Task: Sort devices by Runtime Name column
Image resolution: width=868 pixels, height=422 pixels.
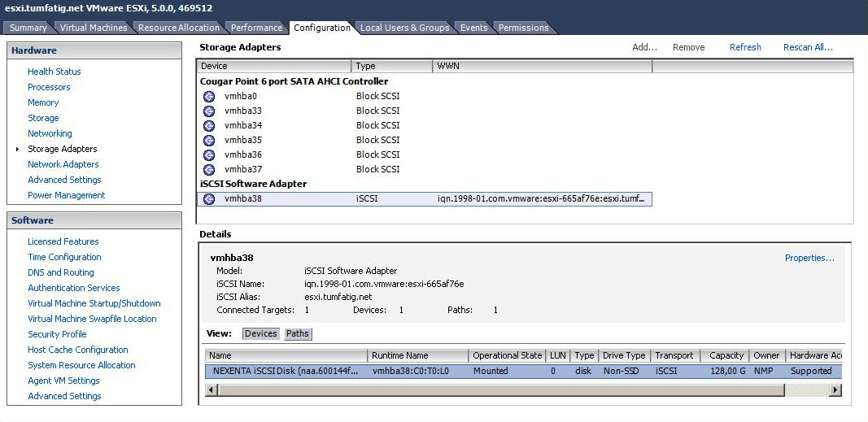Action: click(x=418, y=355)
